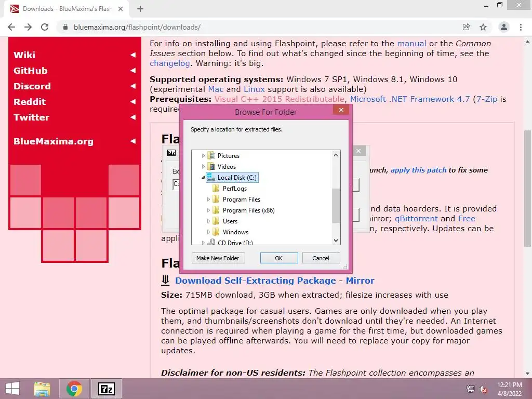Click the folder tree scroll up arrow
Screen dimensions: 532x399
coord(336,155)
